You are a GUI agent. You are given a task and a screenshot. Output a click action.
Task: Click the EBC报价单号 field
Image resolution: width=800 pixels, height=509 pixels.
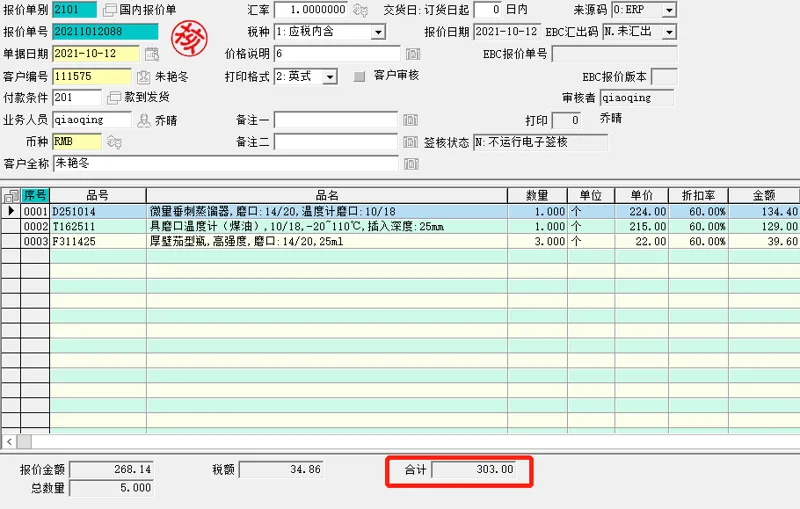614,54
